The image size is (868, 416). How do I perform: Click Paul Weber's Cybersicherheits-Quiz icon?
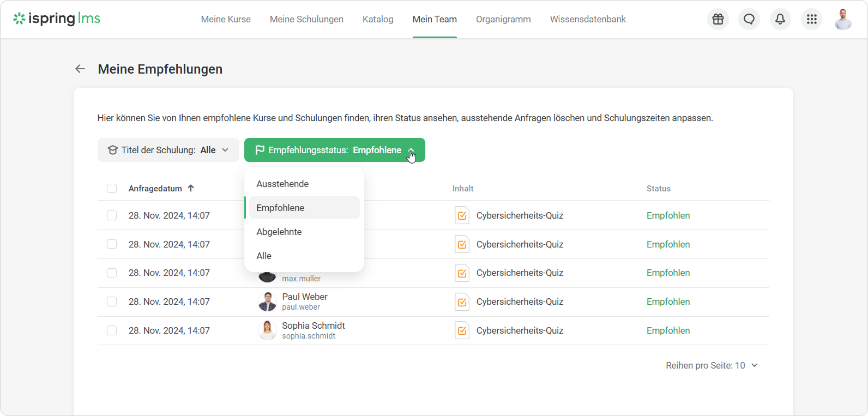[462, 302]
